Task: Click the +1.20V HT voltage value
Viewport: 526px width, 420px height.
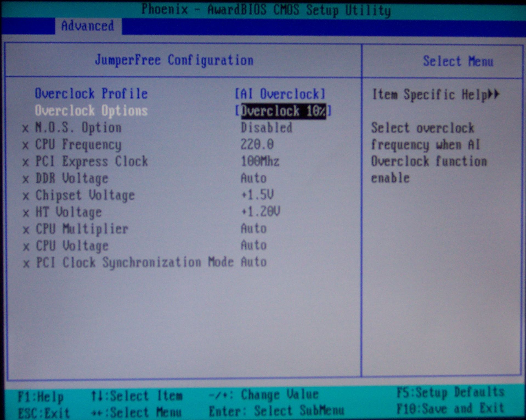Action: (x=261, y=212)
